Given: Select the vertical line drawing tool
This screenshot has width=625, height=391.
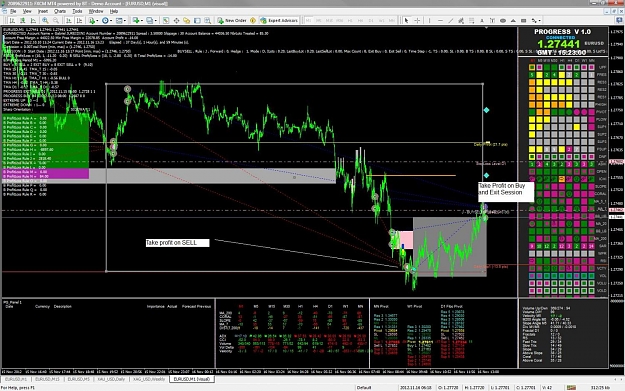Looking at the screenshot, I should pos(430,20).
